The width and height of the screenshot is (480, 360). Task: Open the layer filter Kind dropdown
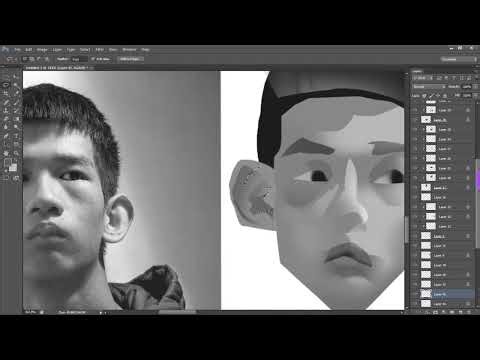tap(422, 78)
